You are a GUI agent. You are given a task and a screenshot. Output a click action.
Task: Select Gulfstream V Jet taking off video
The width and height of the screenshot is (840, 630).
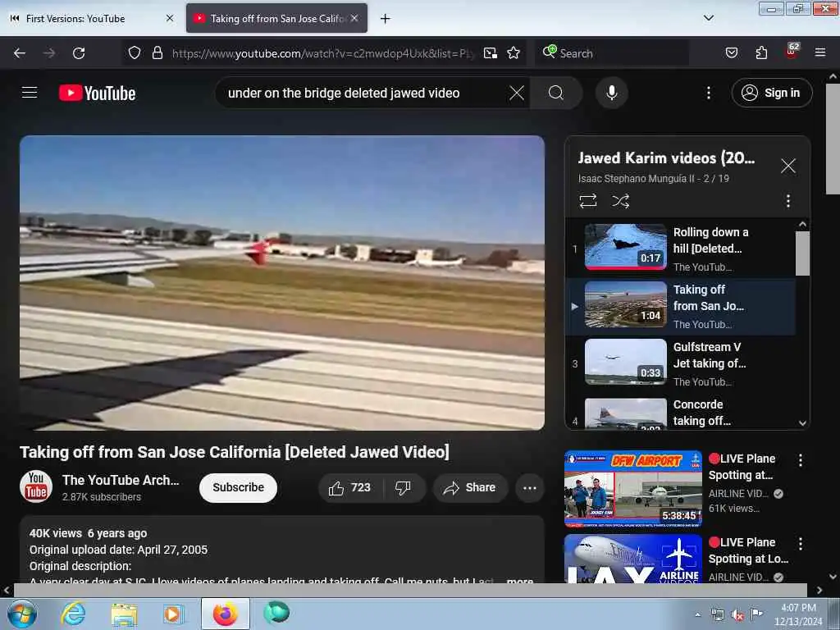[680, 363]
